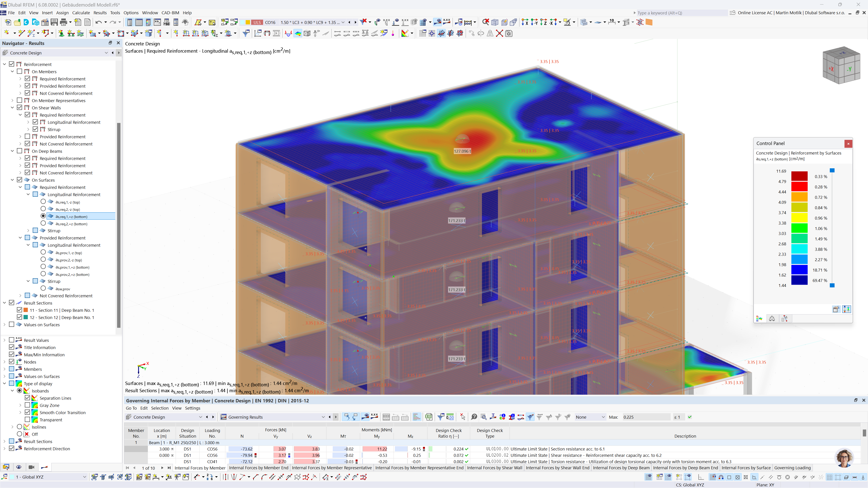Close the Control Panel
Image resolution: width=868 pixels, height=488 pixels.
point(849,143)
